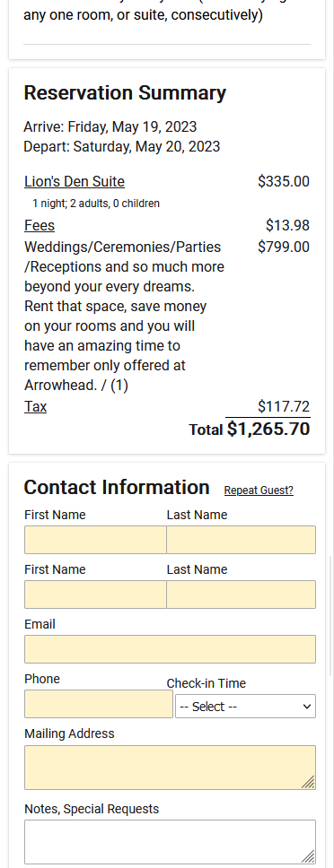The image size is (334, 868).
Task: Open the Fees details link
Action: click(x=40, y=225)
